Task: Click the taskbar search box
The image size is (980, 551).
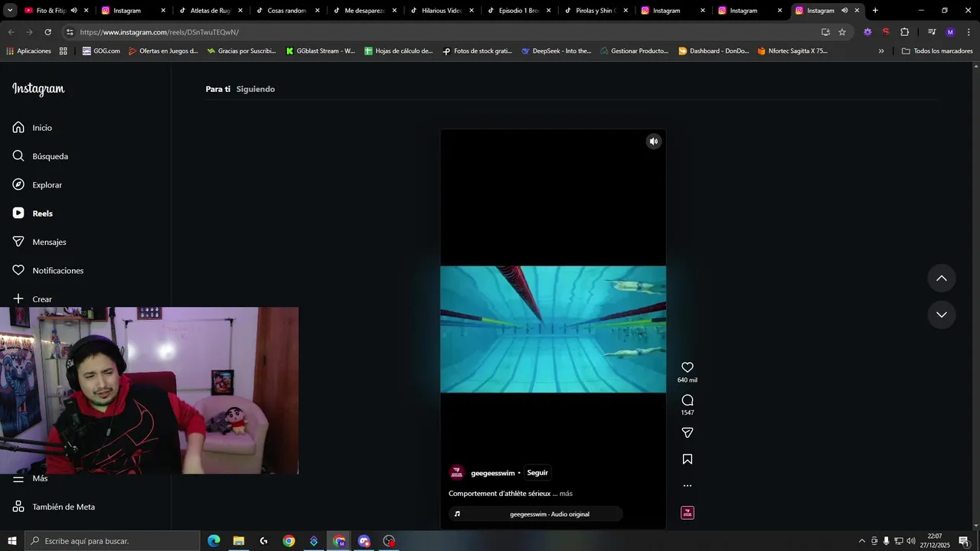Action: (x=113, y=541)
